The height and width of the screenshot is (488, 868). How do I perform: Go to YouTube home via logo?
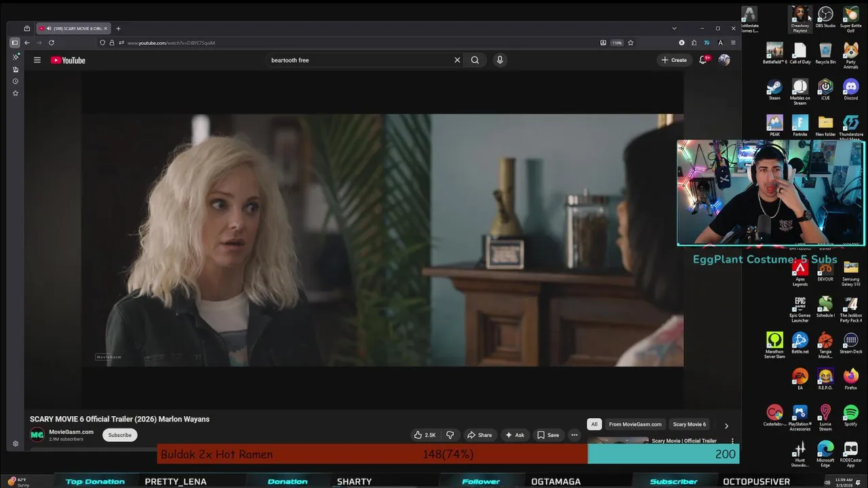[68, 60]
